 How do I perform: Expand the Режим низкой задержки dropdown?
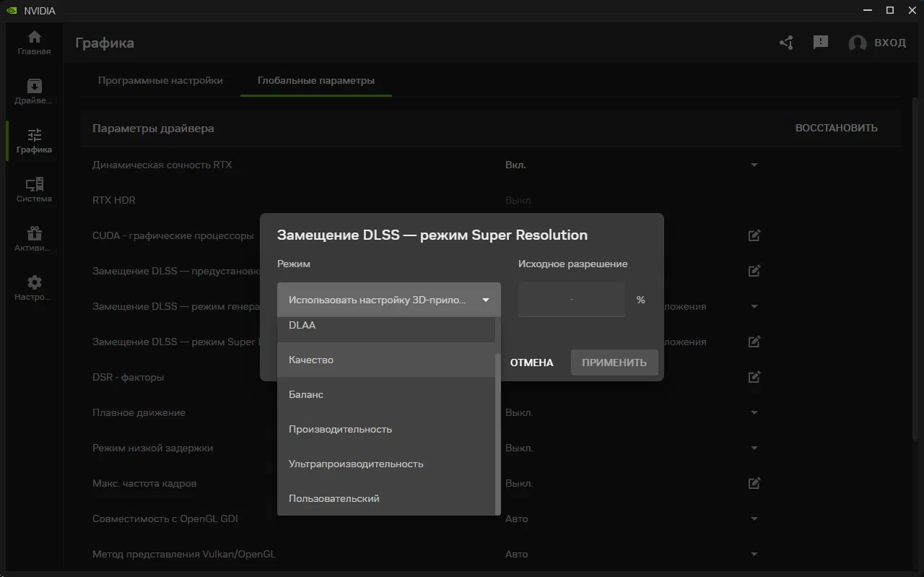(x=754, y=448)
